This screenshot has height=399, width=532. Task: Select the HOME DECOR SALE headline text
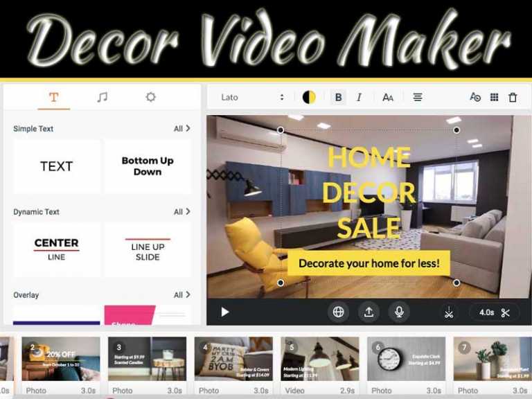[x=369, y=193]
